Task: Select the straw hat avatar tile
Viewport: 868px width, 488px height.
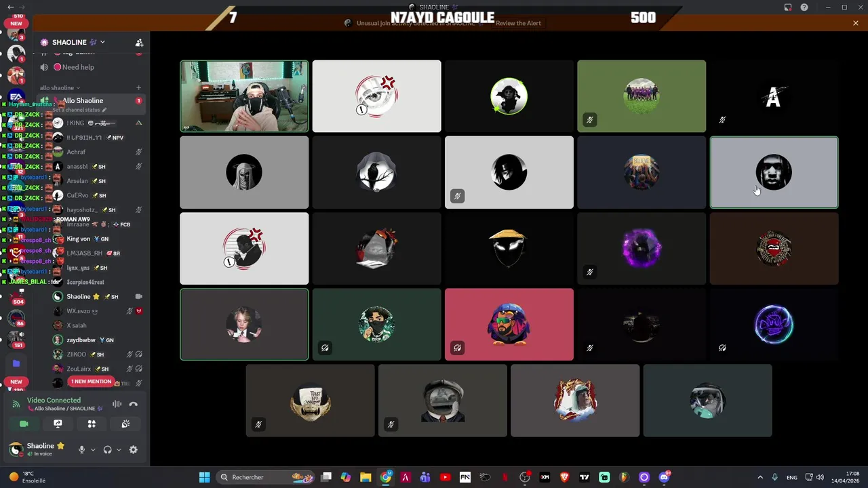Action: pos(509,249)
